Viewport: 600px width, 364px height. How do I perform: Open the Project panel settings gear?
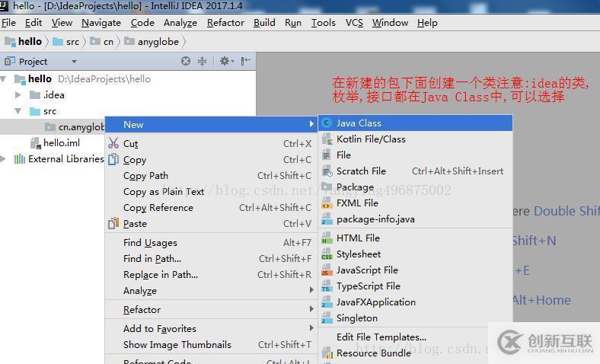[227, 61]
